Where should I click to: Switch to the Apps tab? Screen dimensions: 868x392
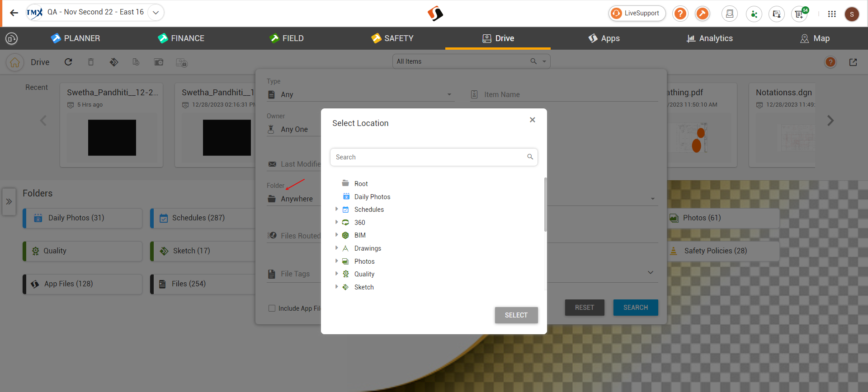(x=604, y=38)
